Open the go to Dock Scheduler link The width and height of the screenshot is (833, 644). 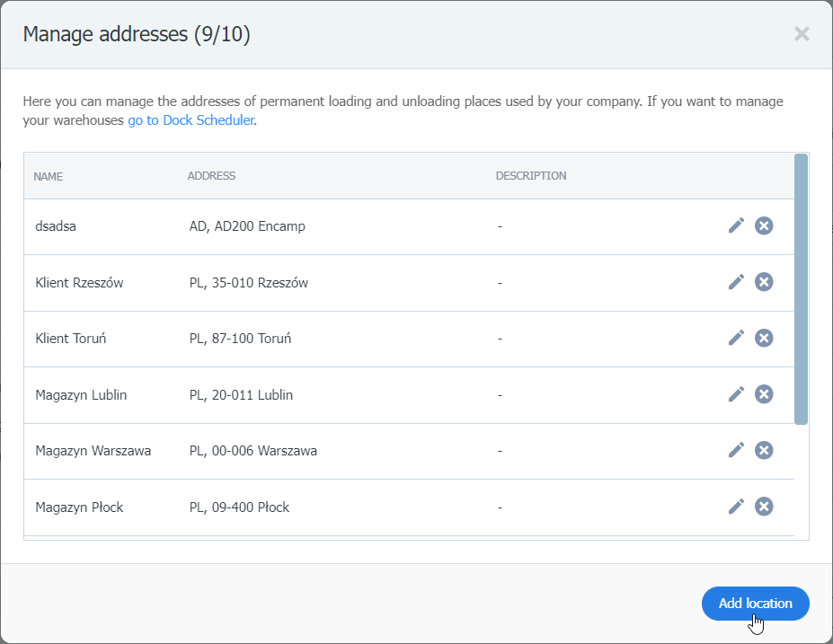[191, 120]
